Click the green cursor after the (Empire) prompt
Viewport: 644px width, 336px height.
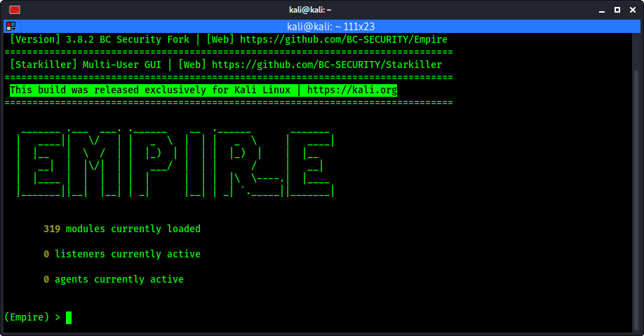[x=69, y=318]
